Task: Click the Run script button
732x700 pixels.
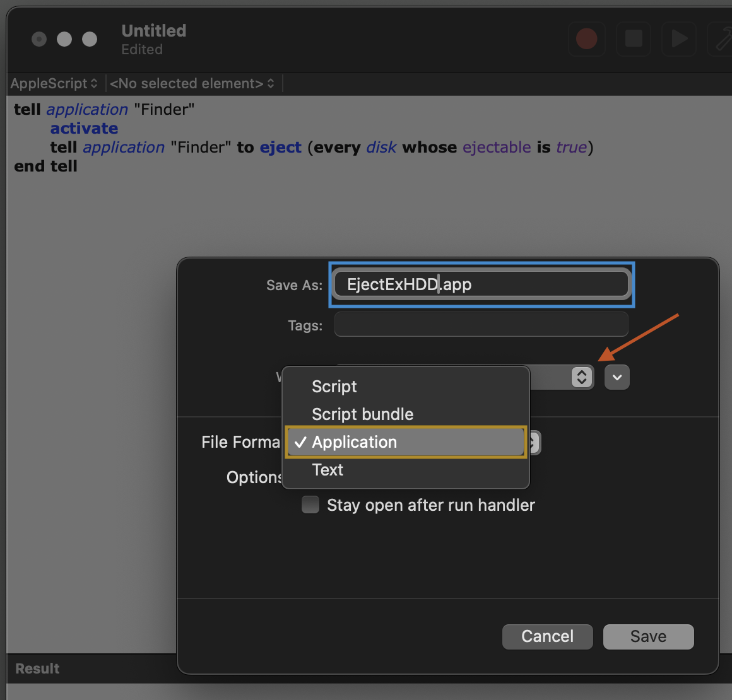Action: (x=679, y=39)
